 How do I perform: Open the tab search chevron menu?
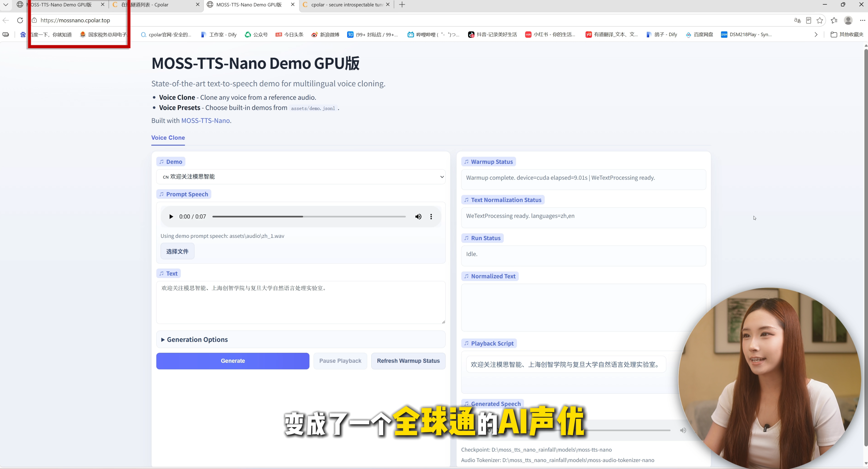pos(6,5)
